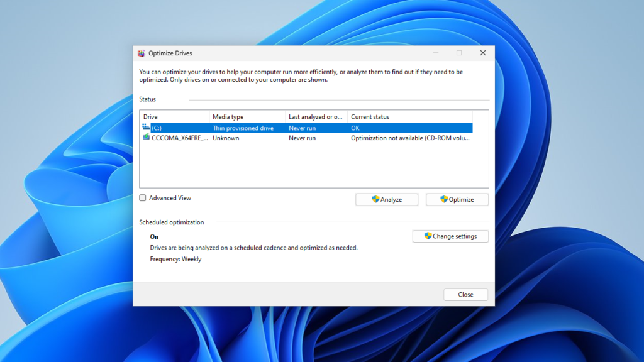
Task: Close the dialog with the Close button
Action: pos(465,295)
